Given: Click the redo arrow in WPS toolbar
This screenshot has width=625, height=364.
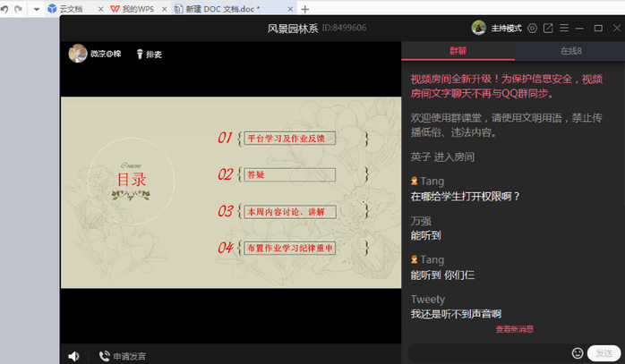Looking at the screenshot, I should click(x=18, y=8).
